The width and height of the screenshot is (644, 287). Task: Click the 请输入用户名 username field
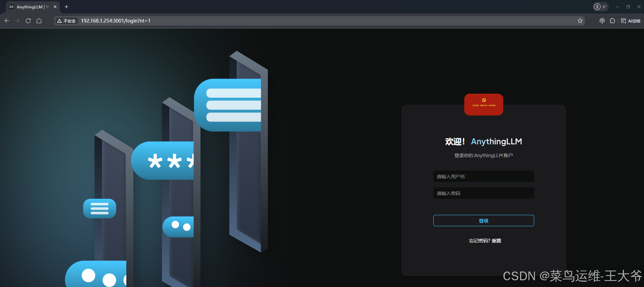point(483,176)
